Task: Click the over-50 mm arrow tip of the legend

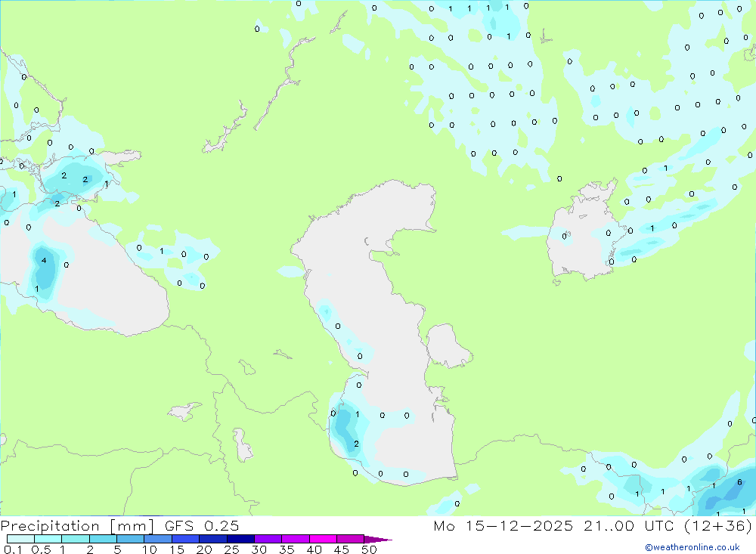Action: tap(378, 540)
